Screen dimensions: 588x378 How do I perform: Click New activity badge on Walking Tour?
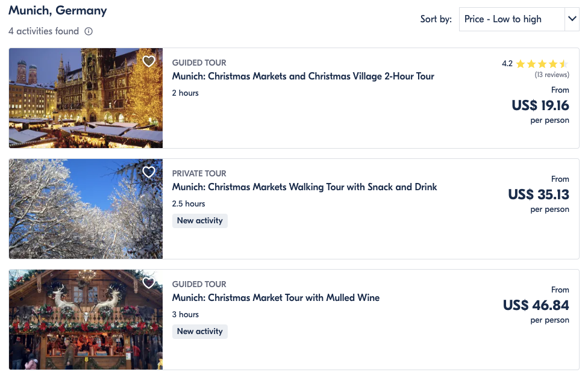200,221
